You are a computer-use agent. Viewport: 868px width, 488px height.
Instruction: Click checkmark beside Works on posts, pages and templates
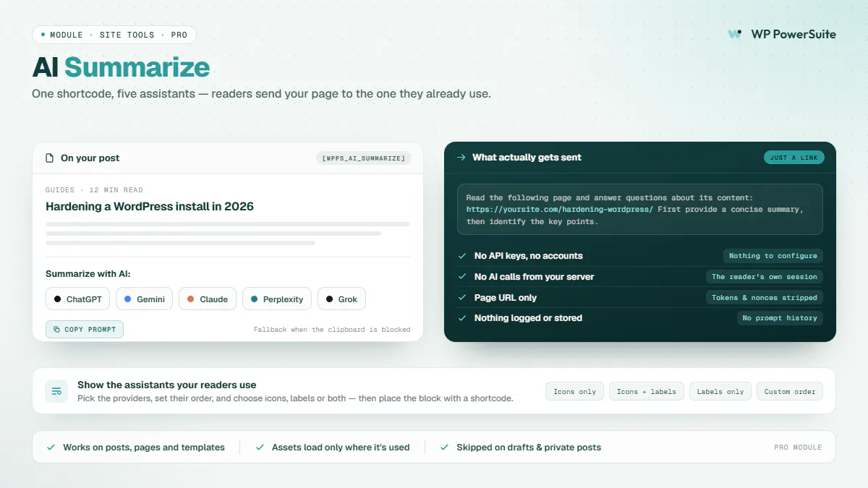pos(51,447)
